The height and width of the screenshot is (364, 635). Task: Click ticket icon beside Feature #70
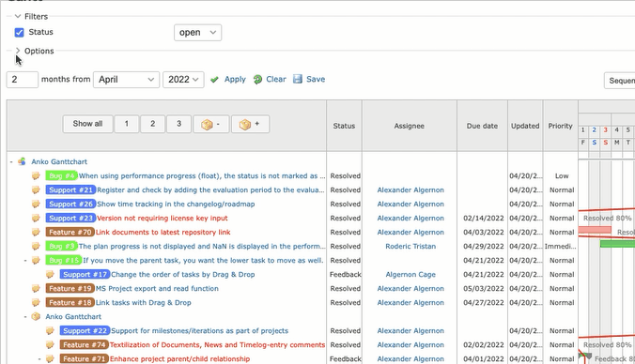(36, 233)
